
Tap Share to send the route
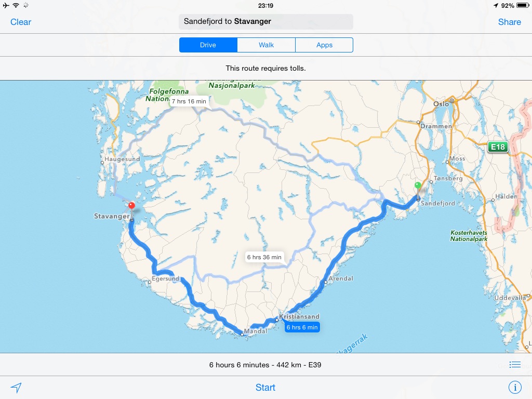[x=509, y=22]
